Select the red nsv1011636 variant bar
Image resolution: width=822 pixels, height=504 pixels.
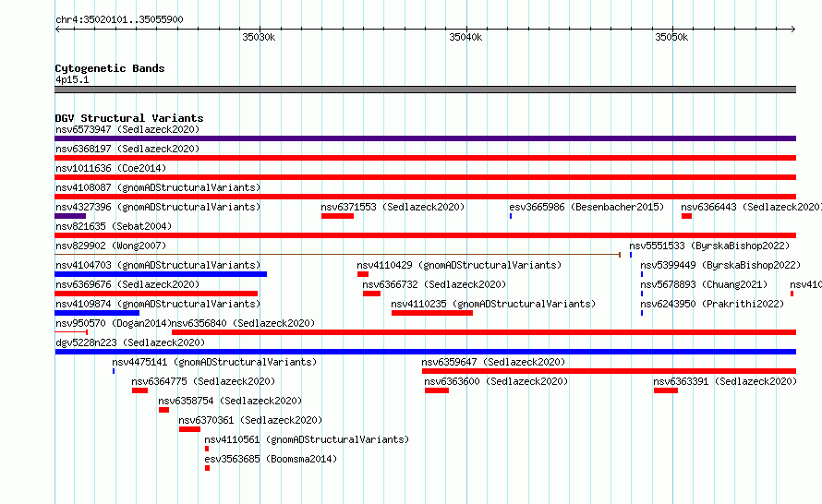[425, 177]
